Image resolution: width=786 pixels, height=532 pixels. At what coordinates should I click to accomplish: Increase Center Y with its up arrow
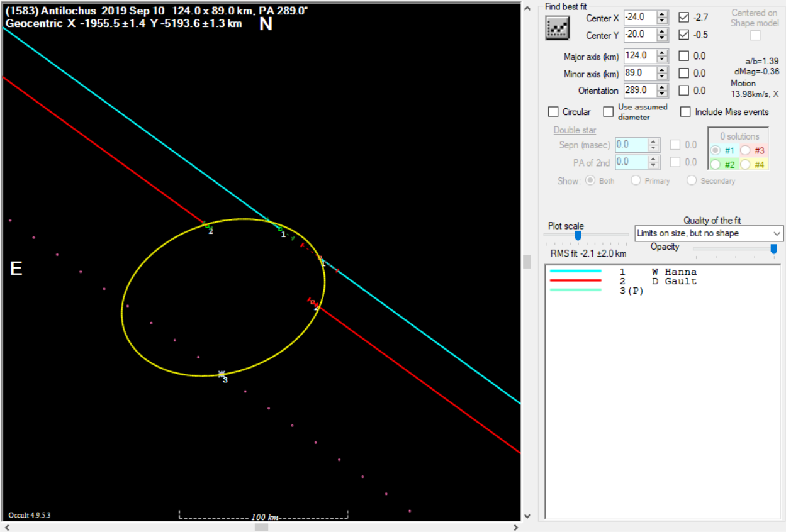[662, 31]
